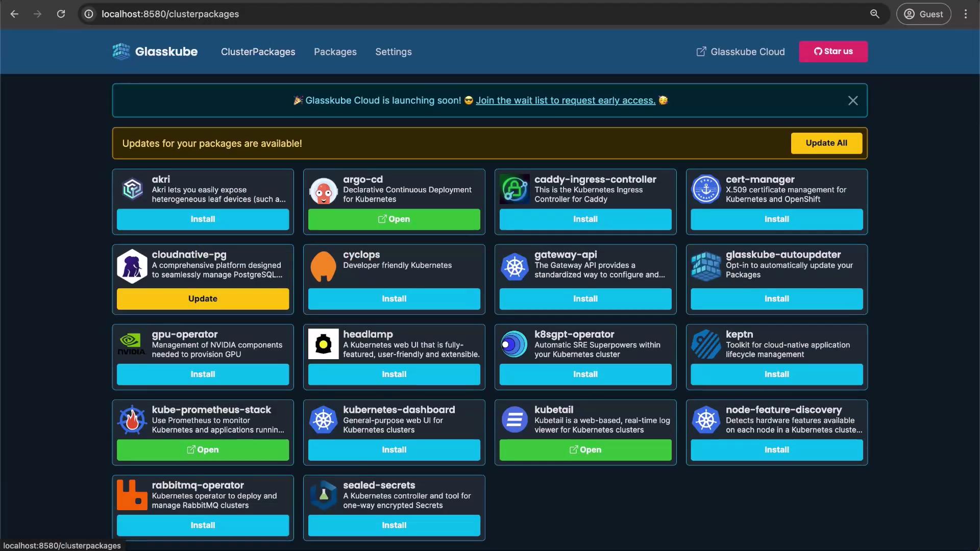Click the headlamp package title
Image resolution: width=980 pixels, height=551 pixels.
[x=368, y=334]
